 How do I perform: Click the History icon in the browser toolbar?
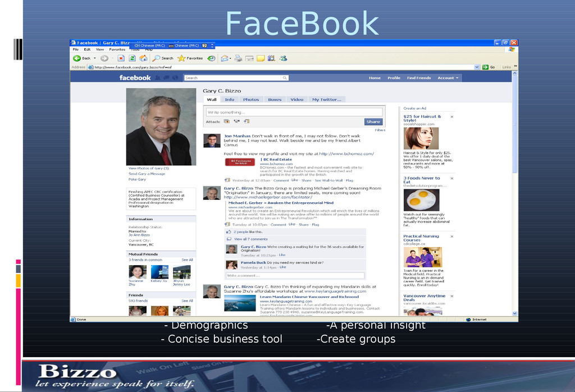(x=211, y=58)
